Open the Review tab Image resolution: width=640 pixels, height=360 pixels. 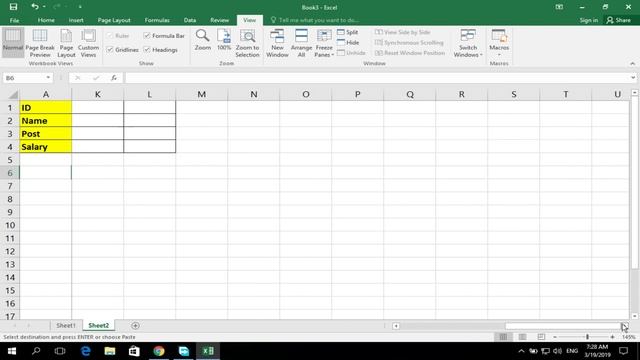(x=220, y=20)
